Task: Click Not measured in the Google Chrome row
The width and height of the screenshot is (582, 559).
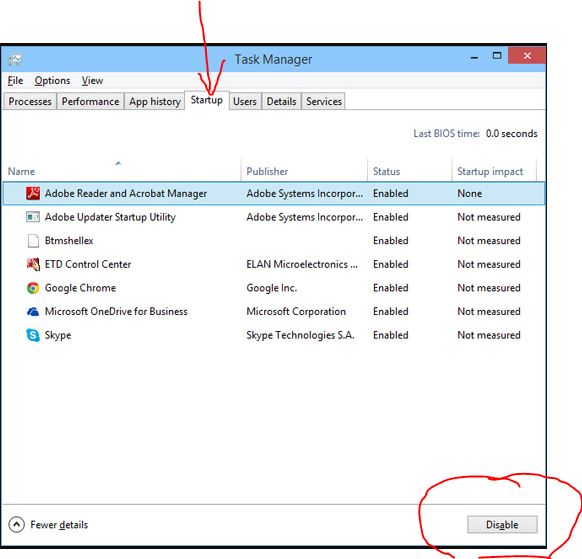Action: click(x=489, y=288)
